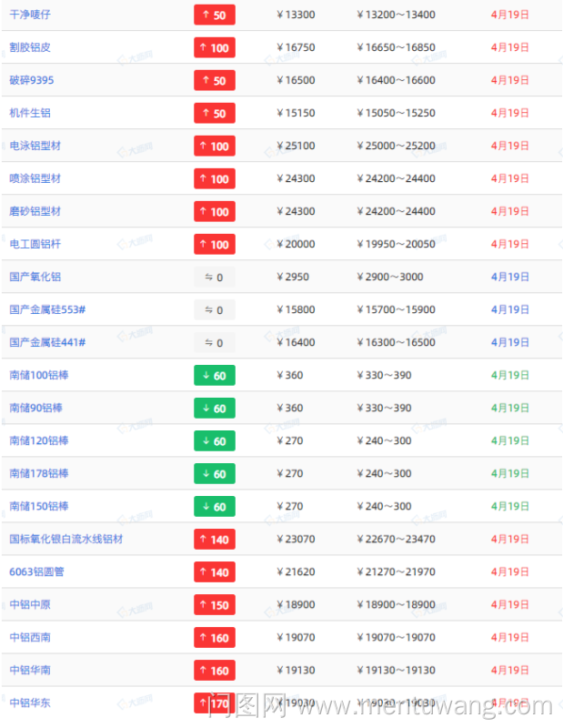The height and width of the screenshot is (728, 563).
Task: Click the green down-60 badge for 南储178铝棒
Action: coord(215,473)
